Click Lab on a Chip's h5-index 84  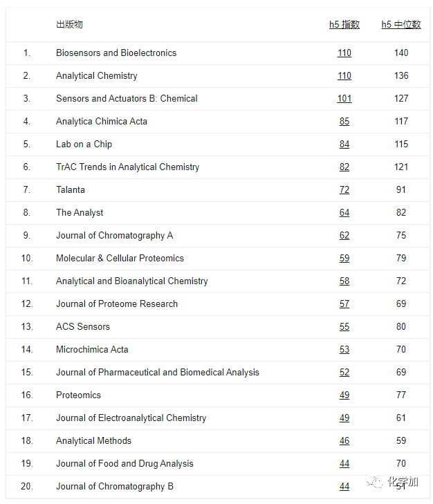[x=344, y=144]
